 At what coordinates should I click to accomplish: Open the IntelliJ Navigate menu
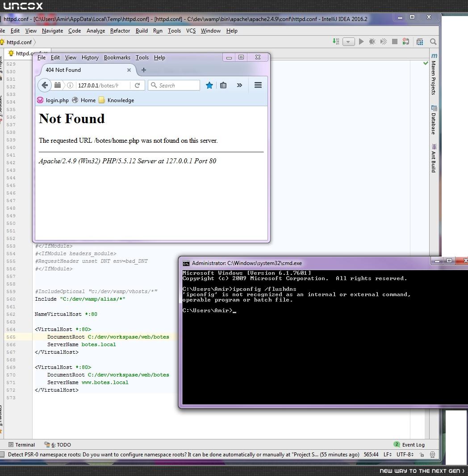click(53, 31)
